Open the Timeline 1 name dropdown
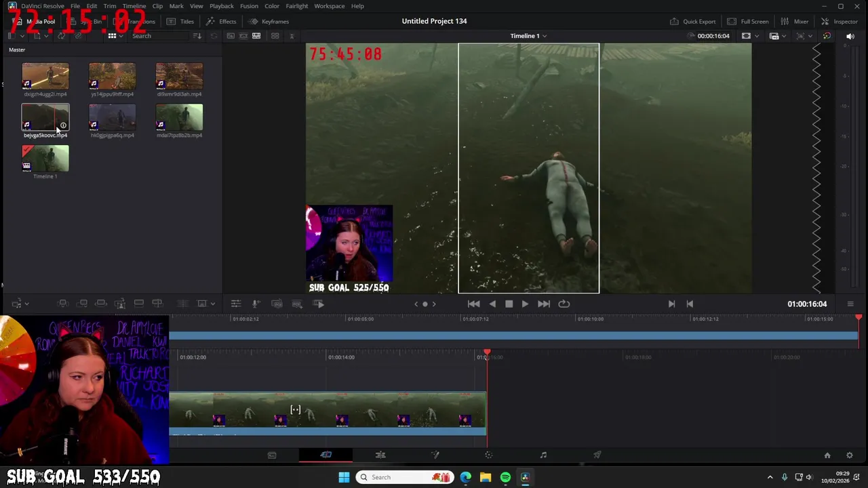This screenshot has height=488, width=868. [x=528, y=36]
